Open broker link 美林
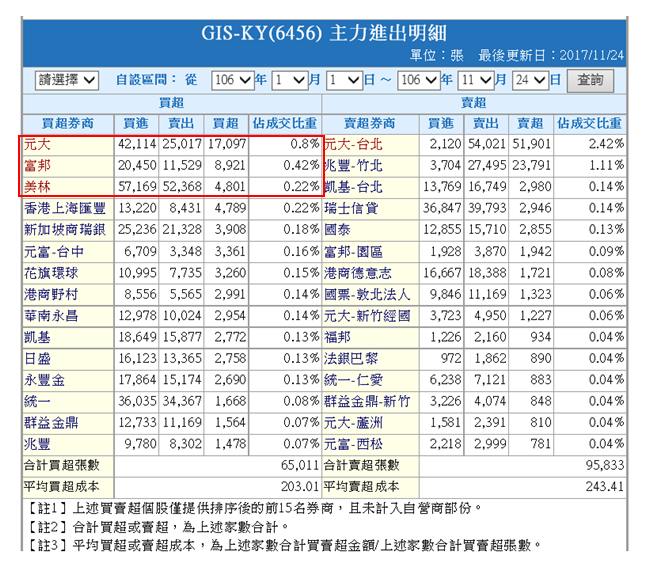The height and width of the screenshot is (567, 651). [37, 187]
